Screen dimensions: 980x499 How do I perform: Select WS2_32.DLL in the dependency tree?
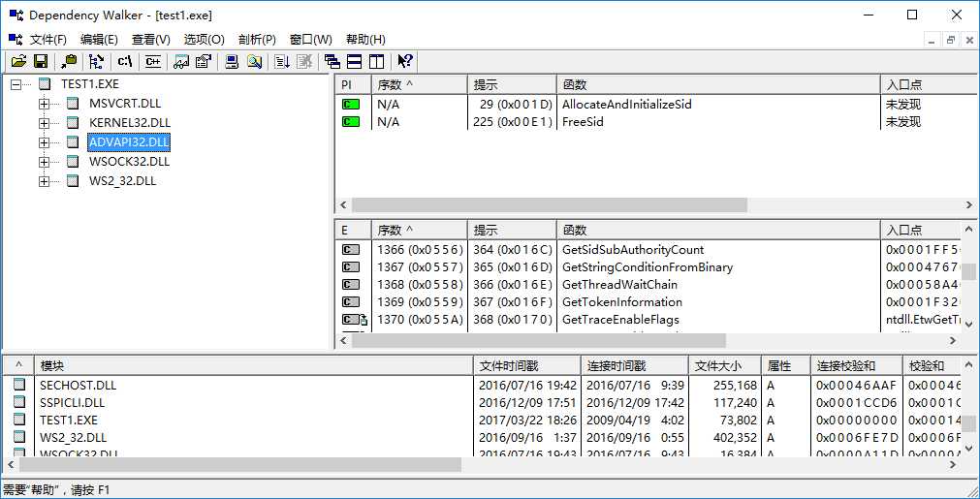click(122, 181)
